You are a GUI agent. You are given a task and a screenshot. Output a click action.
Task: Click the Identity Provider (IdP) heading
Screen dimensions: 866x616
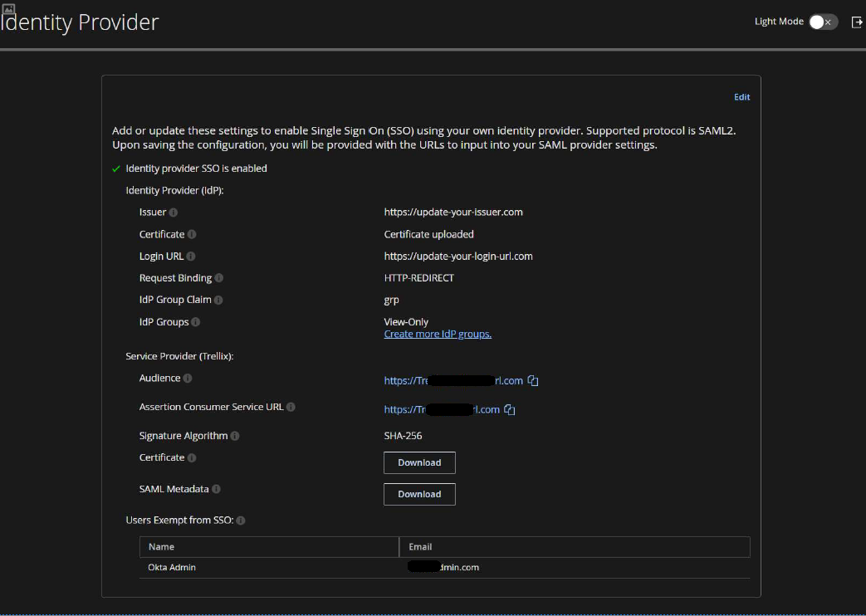tap(174, 191)
